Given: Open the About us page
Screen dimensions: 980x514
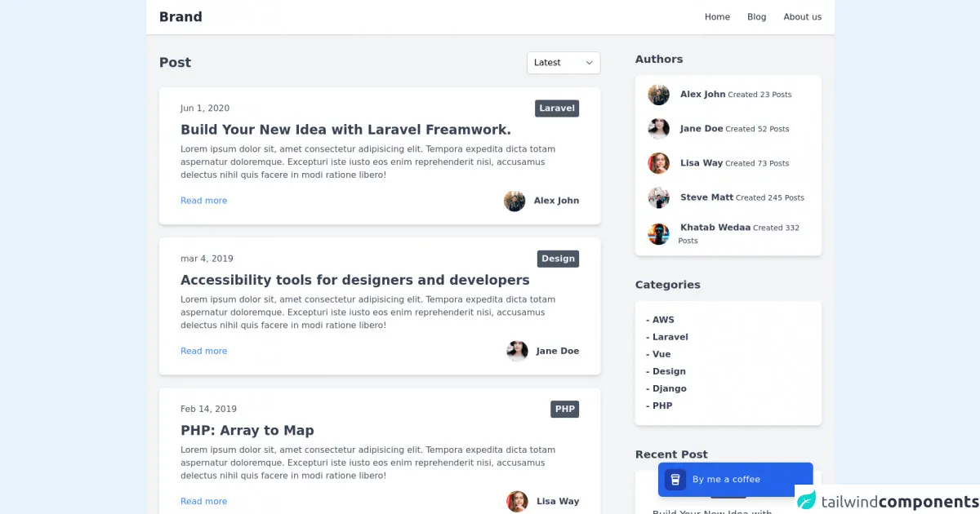Looking at the screenshot, I should pos(802,17).
